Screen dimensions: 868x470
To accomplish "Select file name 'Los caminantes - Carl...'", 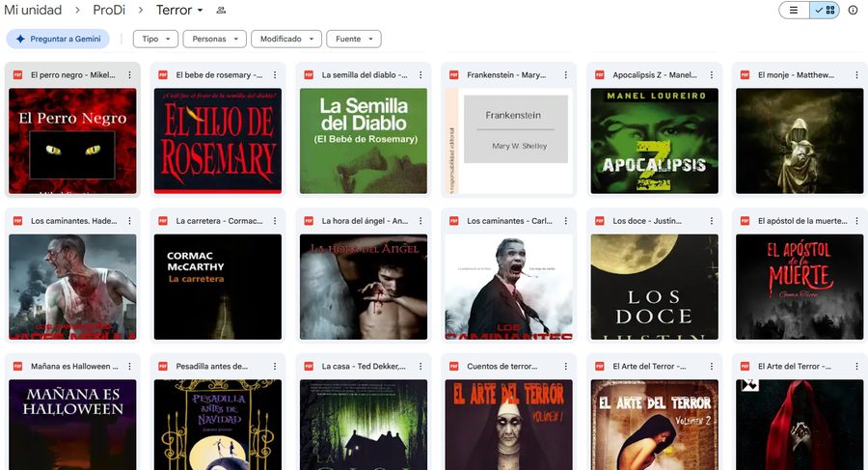I will coord(509,221).
